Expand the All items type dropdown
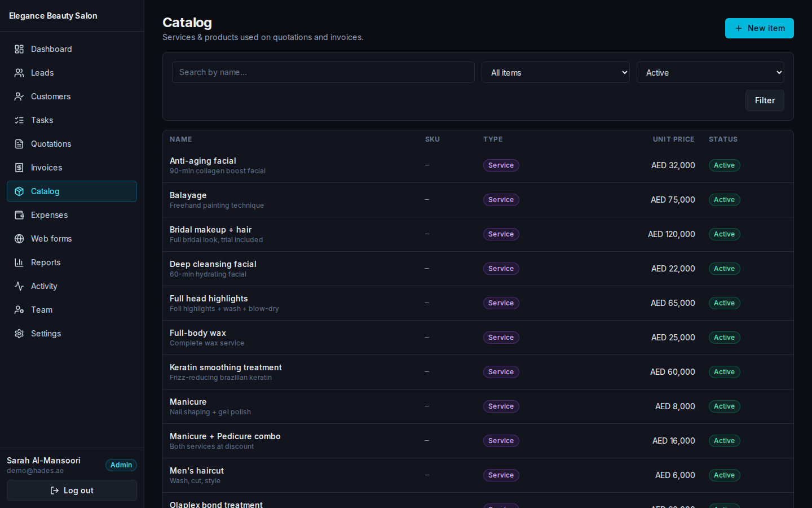This screenshot has height=508, width=812. pos(555,72)
